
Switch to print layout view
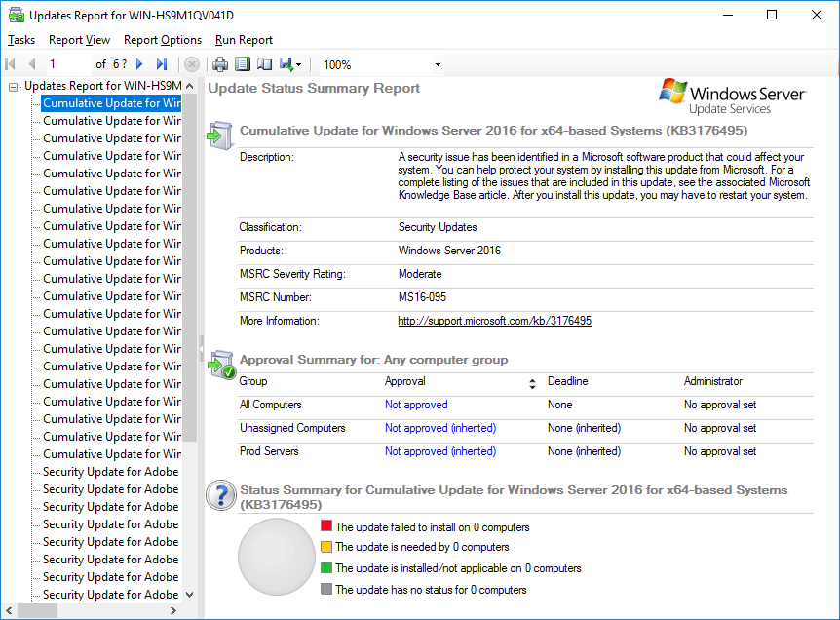pos(243,65)
